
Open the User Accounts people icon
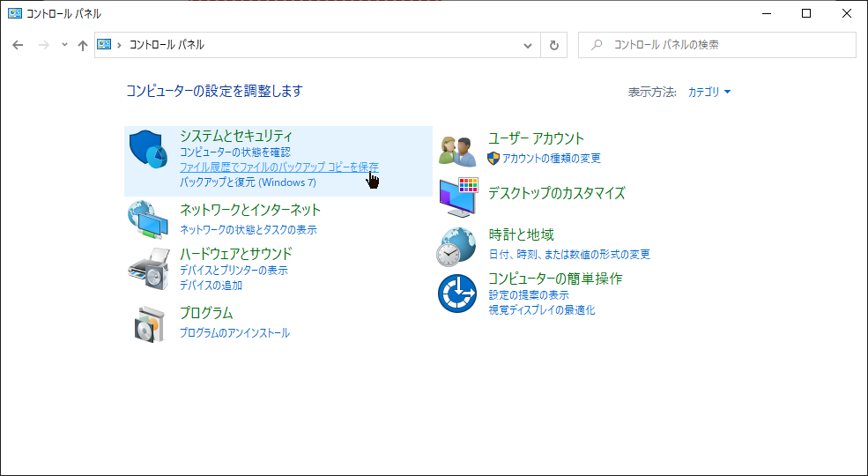click(457, 152)
